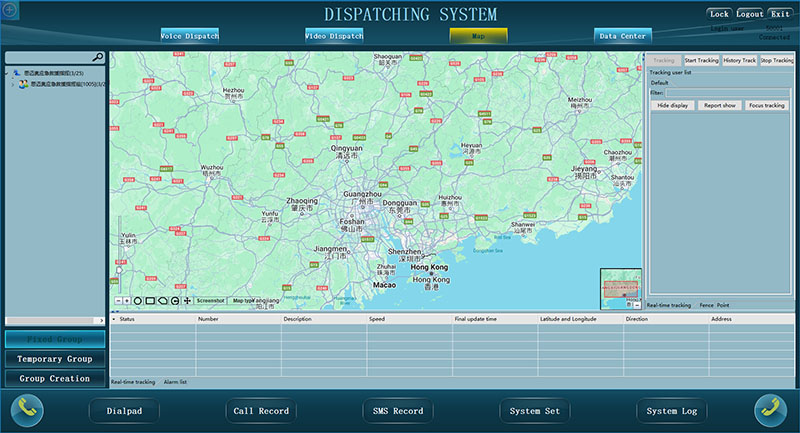Switch to Voice Dispatch tab
The width and height of the screenshot is (800, 433).
click(190, 36)
